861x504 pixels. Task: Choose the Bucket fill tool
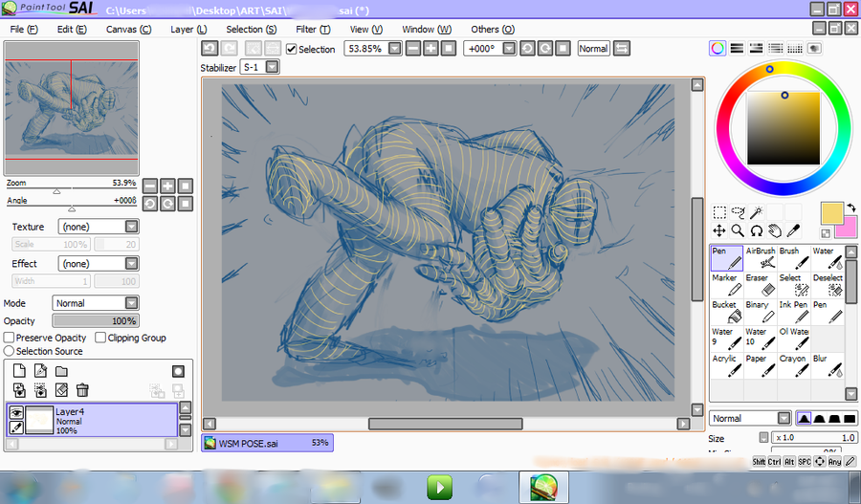[x=727, y=312]
